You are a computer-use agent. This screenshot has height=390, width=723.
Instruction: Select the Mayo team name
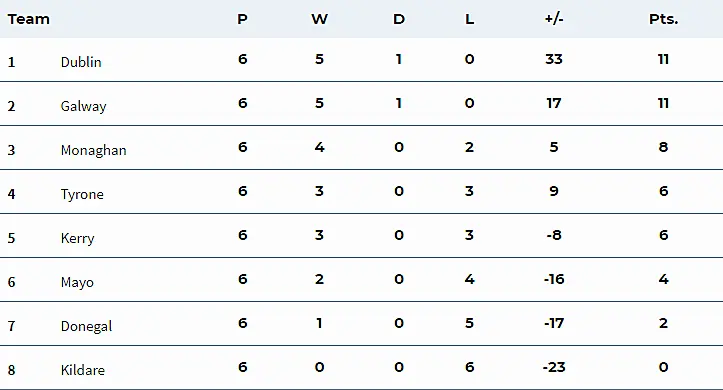coord(77,282)
